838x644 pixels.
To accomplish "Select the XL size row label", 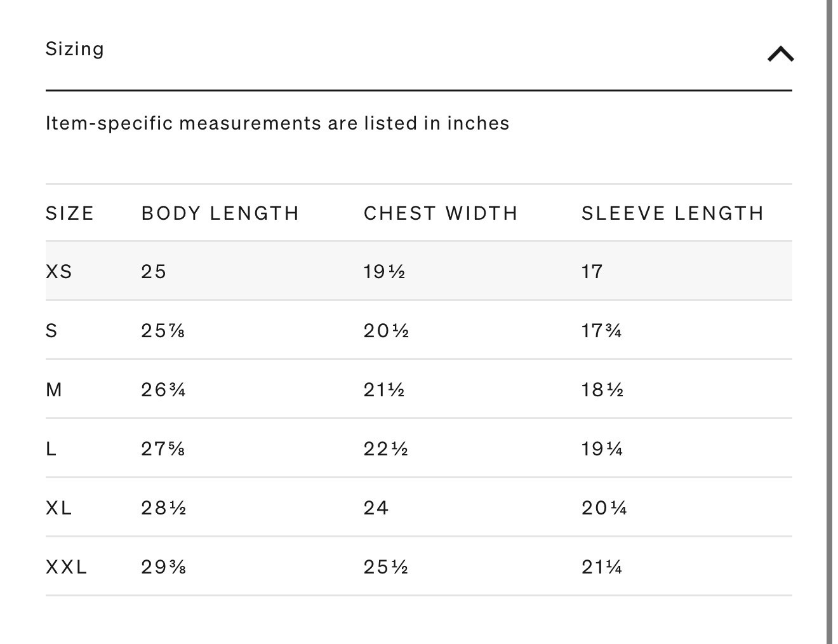I will [59, 508].
